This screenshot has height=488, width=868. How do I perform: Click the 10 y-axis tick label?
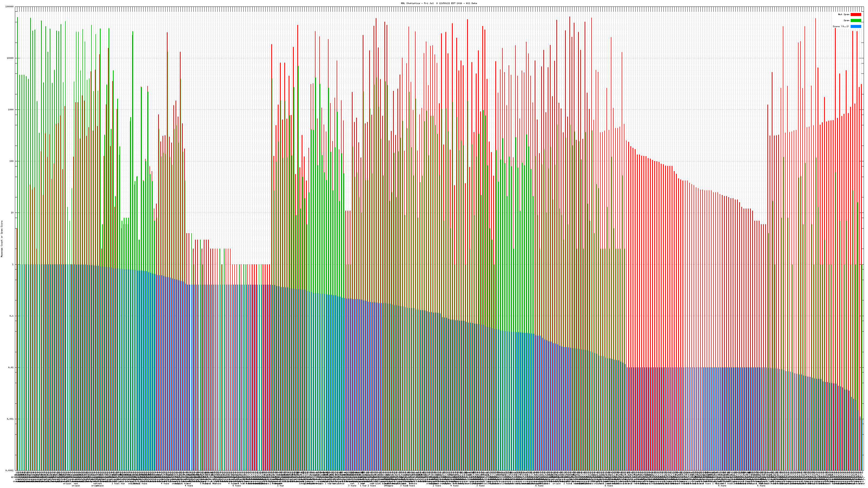[12, 213]
